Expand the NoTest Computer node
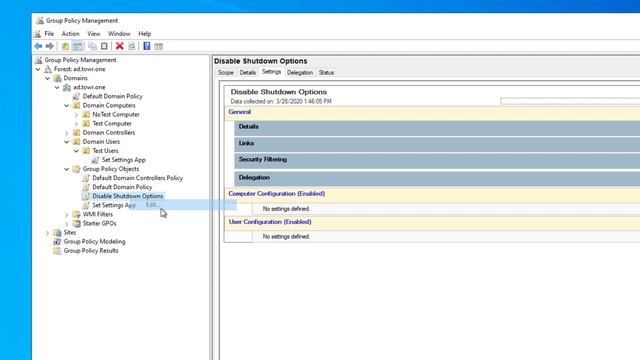The height and width of the screenshot is (360, 640). point(76,114)
